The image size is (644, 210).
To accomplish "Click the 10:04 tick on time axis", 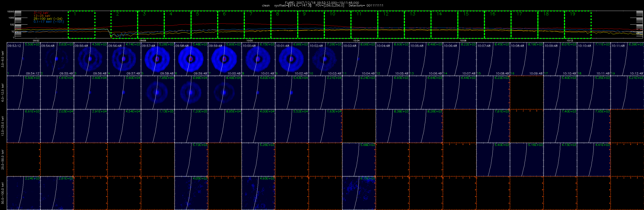I will pos(356,40).
